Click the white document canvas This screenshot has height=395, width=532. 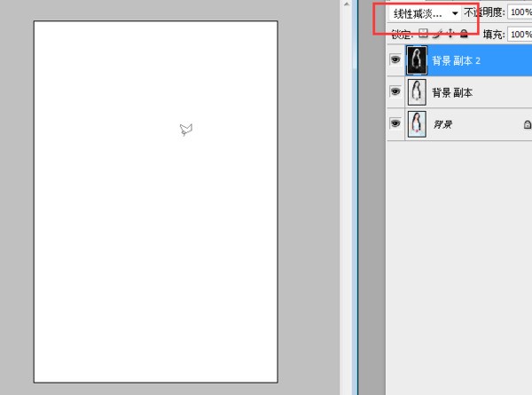(x=155, y=249)
